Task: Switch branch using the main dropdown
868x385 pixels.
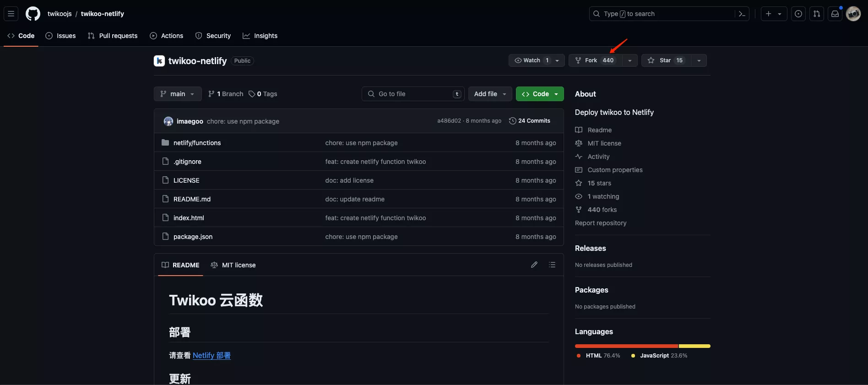Action: (x=178, y=94)
